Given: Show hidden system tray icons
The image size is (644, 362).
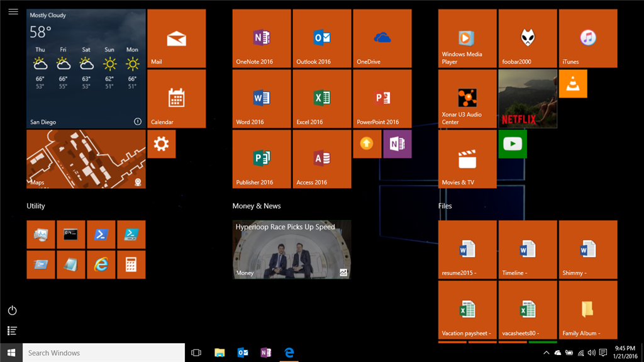Looking at the screenshot, I should tap(547, 353).
